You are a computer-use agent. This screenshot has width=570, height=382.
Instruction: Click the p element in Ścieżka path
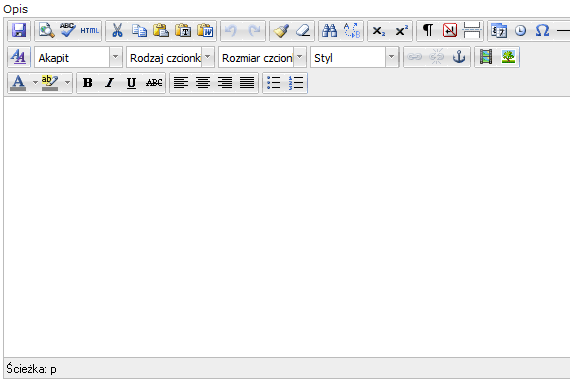click(x=53, y=370)
